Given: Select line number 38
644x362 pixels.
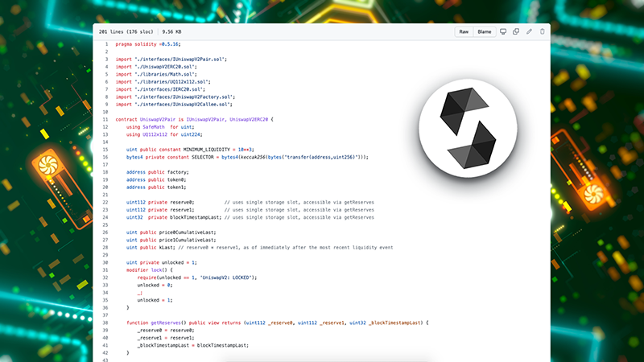Looking at the screenshot, I should 105,323.
